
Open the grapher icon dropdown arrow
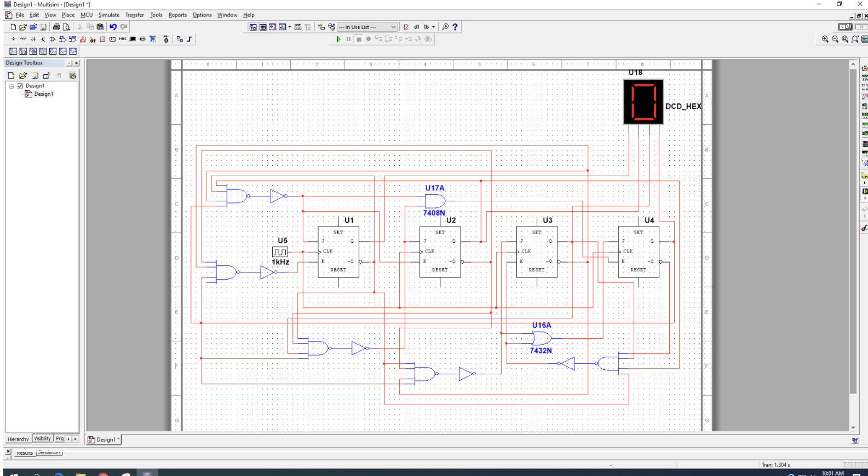[290, 27]
